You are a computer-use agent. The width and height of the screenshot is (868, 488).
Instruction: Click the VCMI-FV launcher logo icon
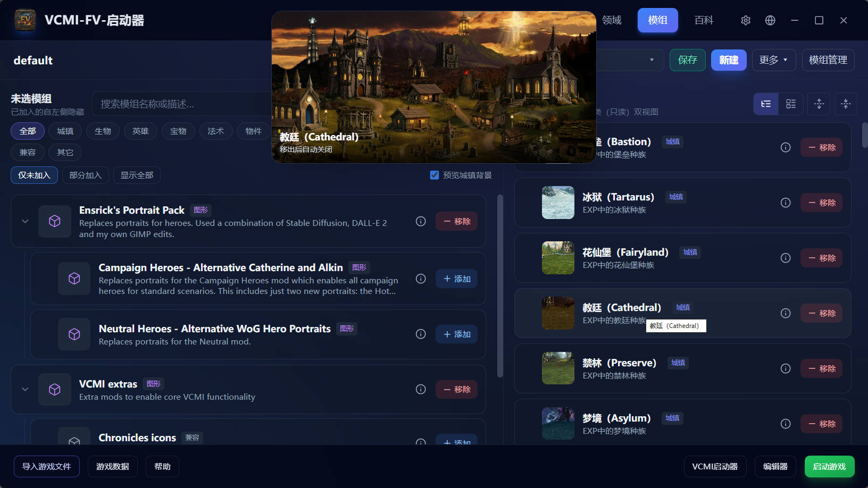pos(25,20)
